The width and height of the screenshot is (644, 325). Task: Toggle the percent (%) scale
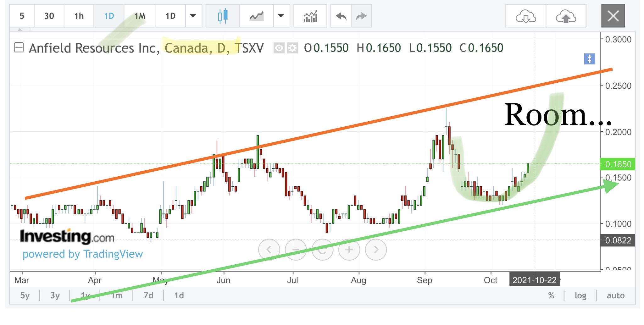tap(551, 295)
